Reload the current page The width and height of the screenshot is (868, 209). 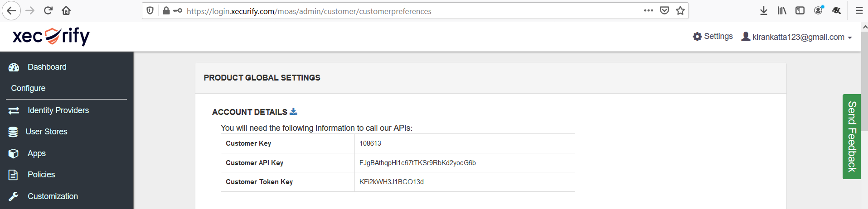click(48, 11)
